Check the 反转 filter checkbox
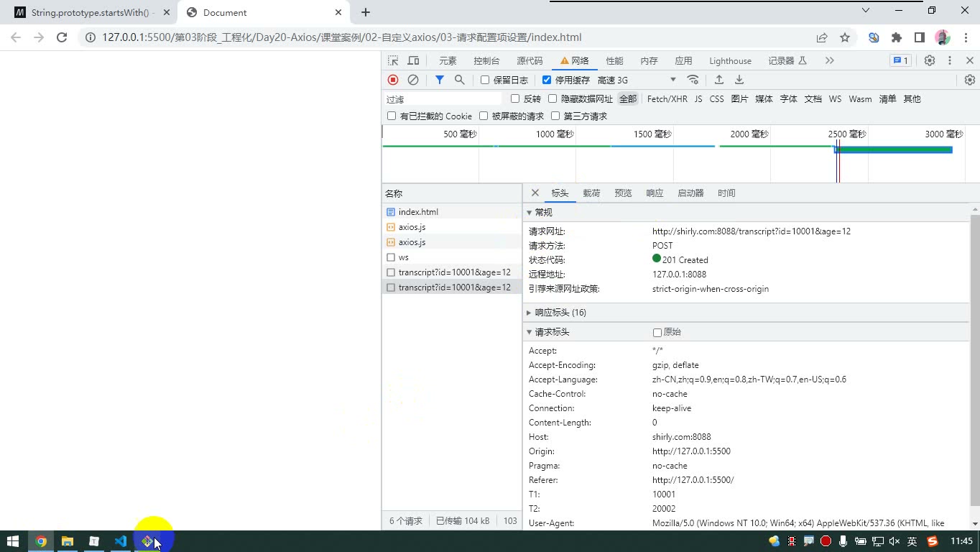980x552 pixels. pos(515,98)
